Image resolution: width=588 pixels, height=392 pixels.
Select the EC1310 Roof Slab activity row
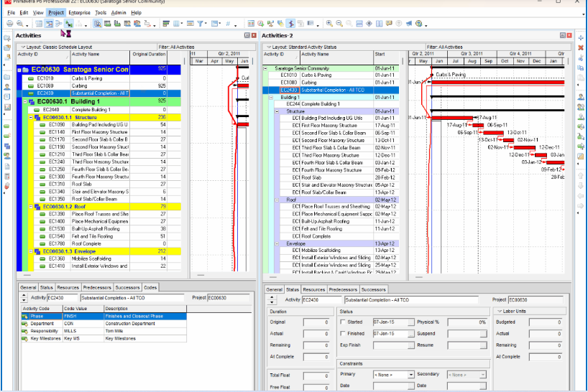point(99,185)
